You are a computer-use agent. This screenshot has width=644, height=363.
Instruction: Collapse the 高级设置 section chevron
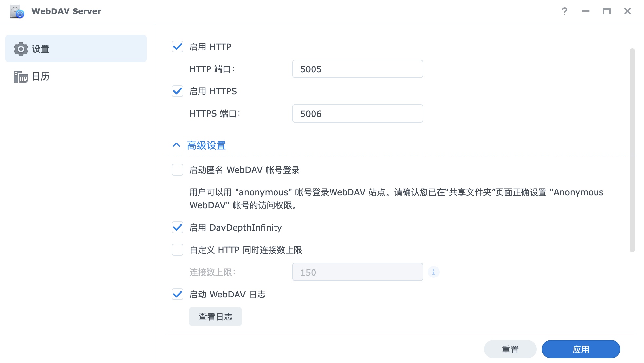click(x=176, y=145)
